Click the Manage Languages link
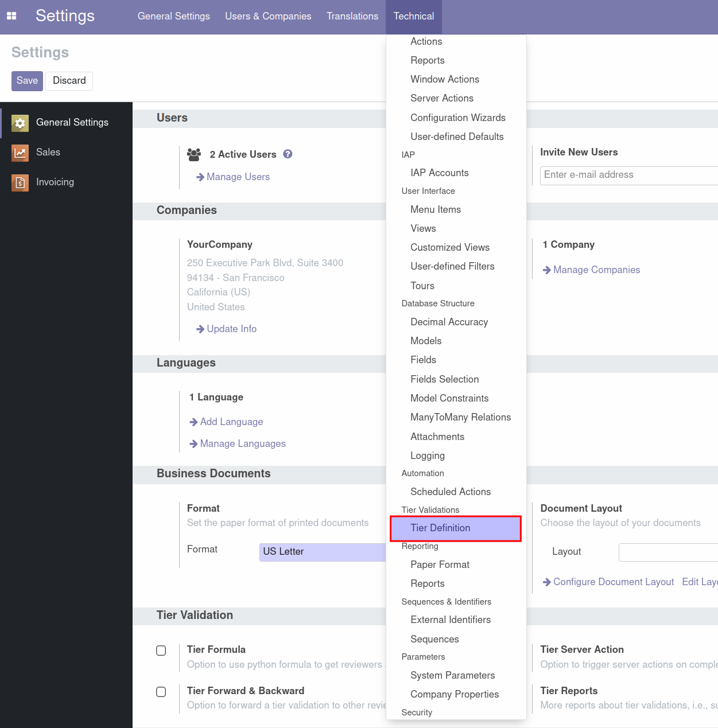This screenshot has width=718, height=728. [x=238, y=444]
